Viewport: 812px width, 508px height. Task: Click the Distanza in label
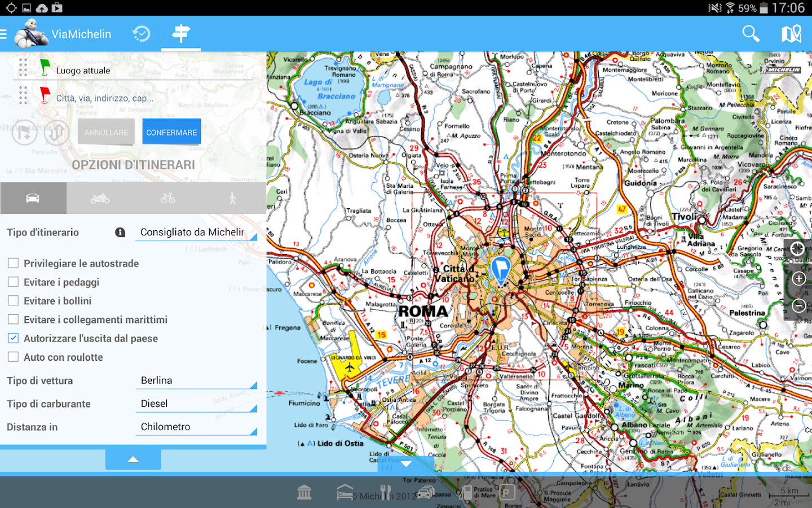pos(32,427)
